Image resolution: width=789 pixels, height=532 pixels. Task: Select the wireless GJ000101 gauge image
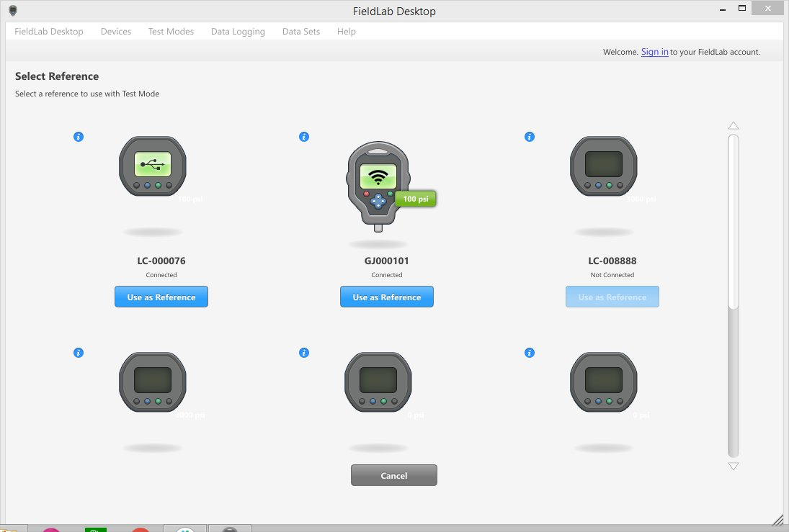[x=378, y=186]
